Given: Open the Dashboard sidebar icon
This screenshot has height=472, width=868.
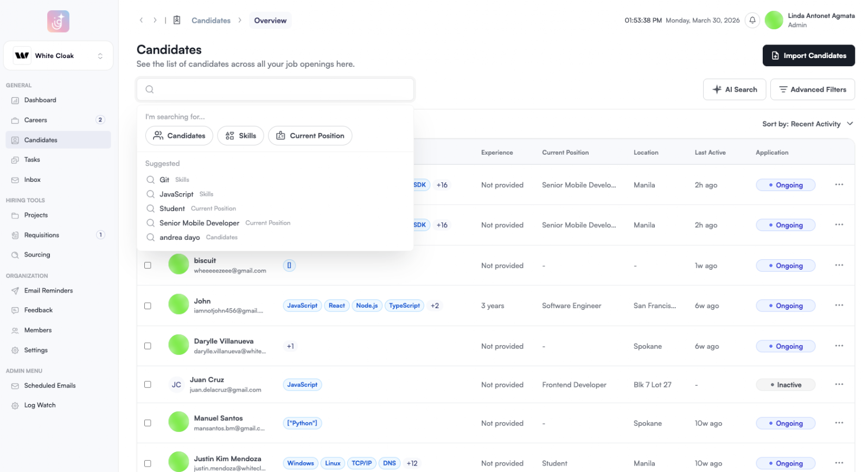Looking at the screenshot, I should (x=15, y=100).
